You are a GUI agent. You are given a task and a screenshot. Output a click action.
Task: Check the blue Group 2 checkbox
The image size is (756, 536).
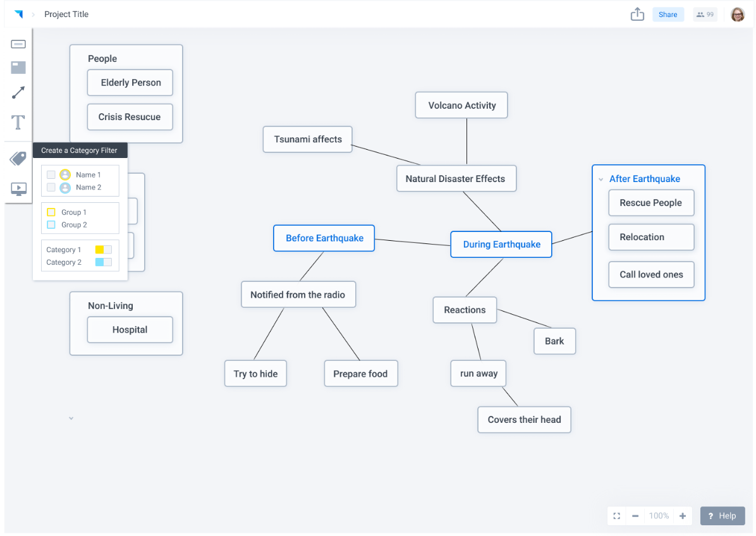(x=51, y=224)
